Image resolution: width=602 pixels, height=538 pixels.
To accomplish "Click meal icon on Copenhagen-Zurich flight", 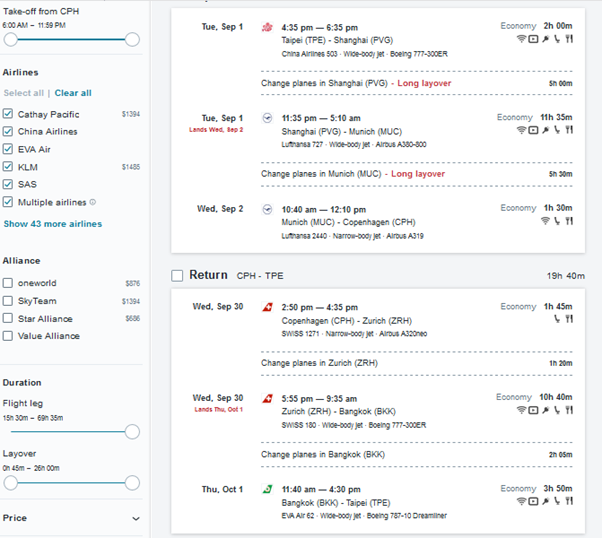I will tap(569, 319).
